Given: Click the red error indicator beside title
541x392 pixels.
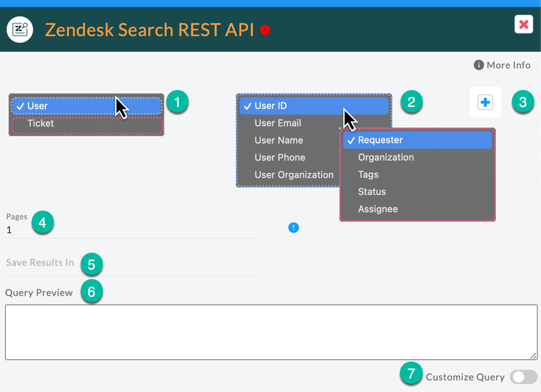Looking at the screenshot, I should (x=265, y=30).
